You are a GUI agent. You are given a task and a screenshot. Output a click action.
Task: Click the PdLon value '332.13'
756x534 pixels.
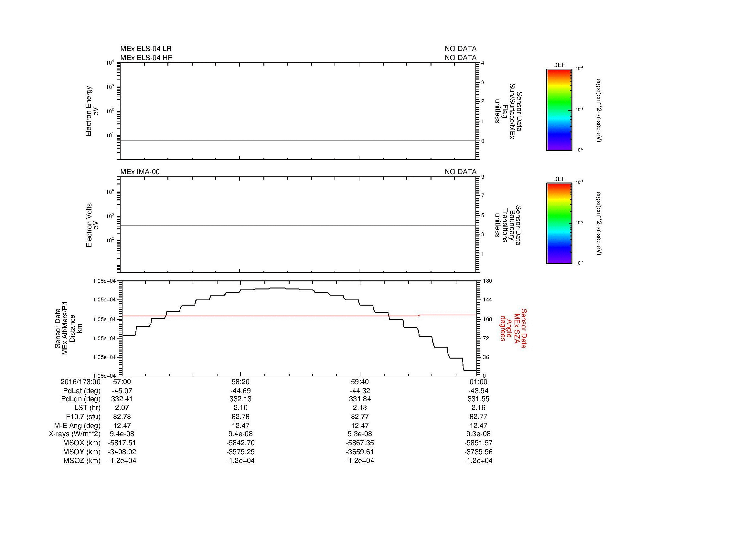[240, 399]
